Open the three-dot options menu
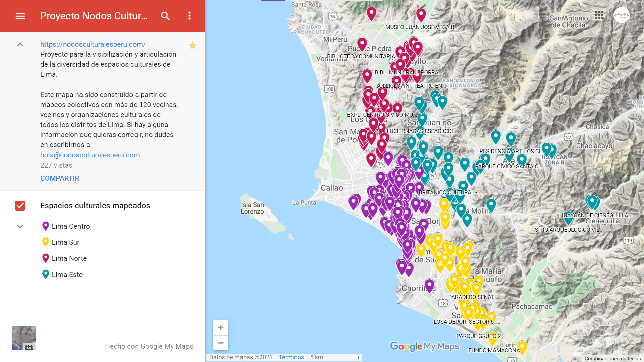 [x=189, y=16]
